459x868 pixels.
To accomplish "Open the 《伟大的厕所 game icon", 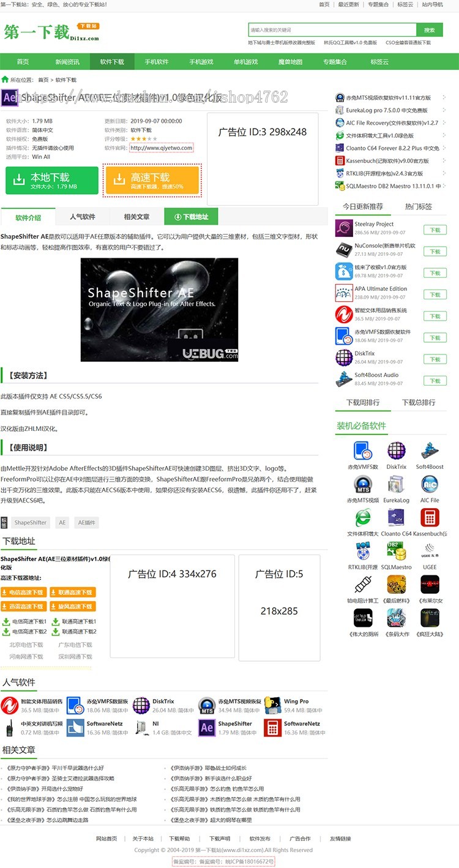I will point(363,618).
